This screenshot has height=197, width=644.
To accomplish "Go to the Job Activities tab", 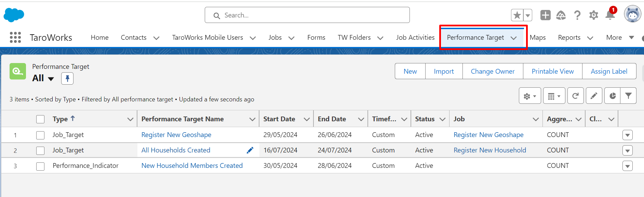I will point(415,37).
